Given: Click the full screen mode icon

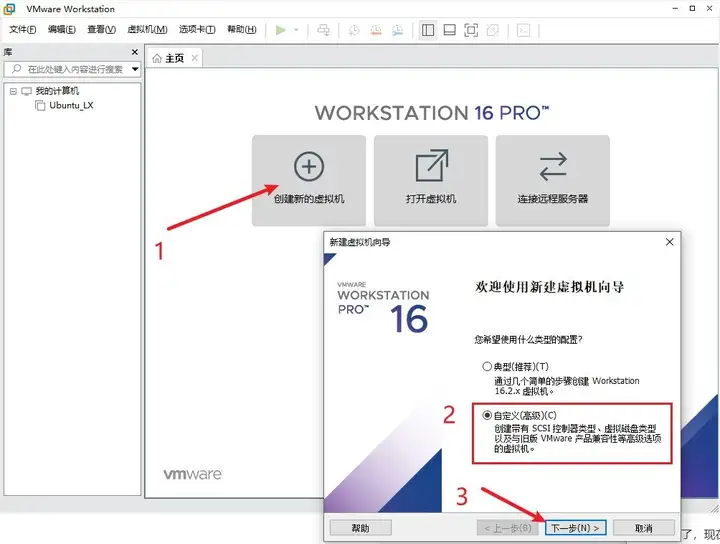Looking at the screenshot, I should pyautogui.click(x=471, y=30).
